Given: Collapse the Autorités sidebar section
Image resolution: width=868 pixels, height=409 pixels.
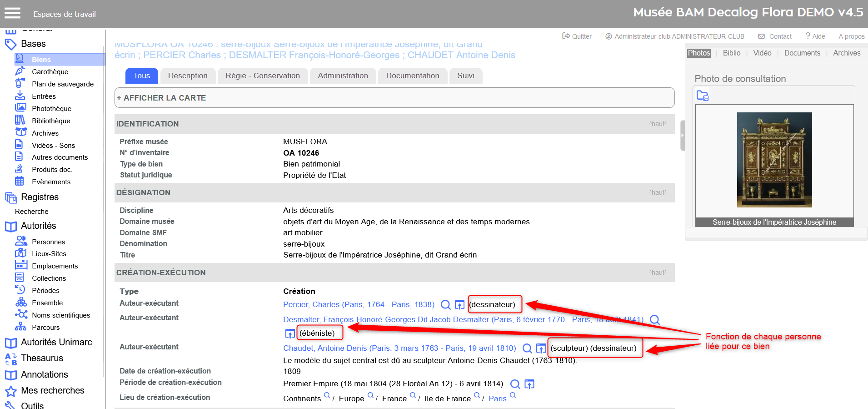Looking at the screenshot, I should point(38,226).
